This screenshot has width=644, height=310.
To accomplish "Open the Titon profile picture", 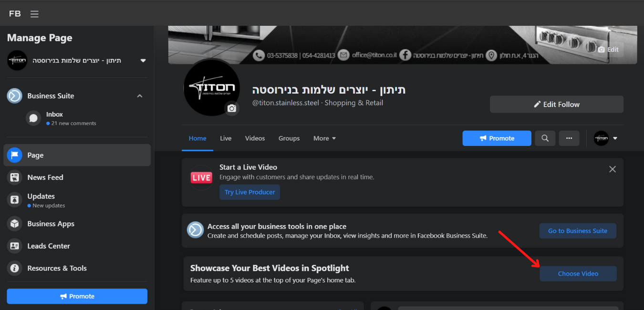I will [212, 88].
